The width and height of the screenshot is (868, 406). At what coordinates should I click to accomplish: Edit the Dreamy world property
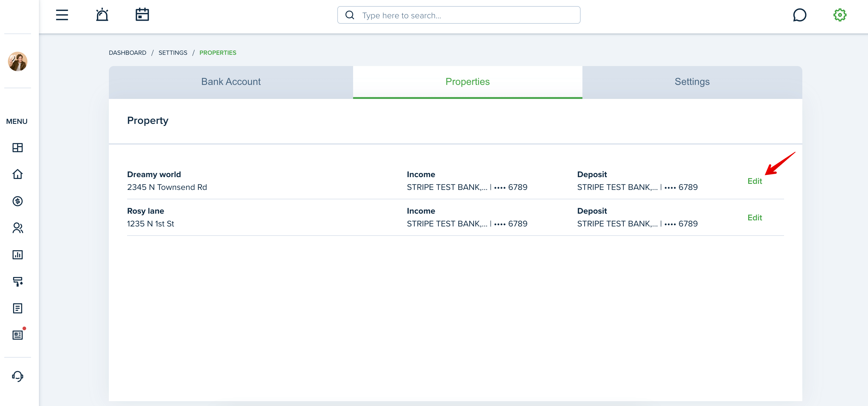click(755, 181)
